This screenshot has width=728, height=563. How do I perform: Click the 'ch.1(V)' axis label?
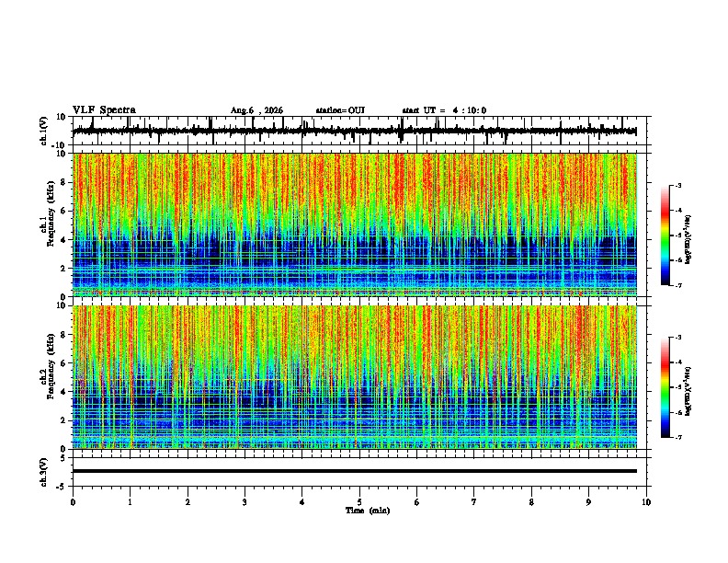click(x=45, y=131)
